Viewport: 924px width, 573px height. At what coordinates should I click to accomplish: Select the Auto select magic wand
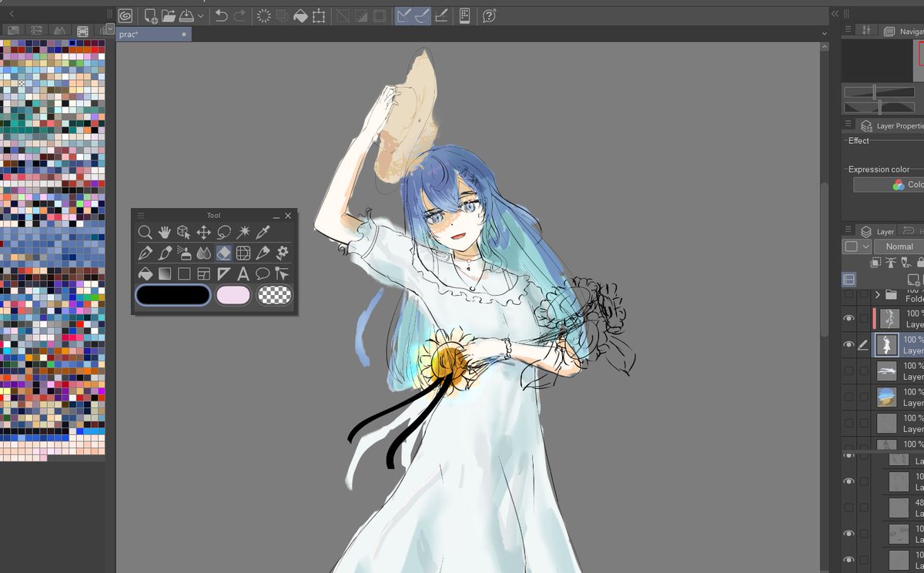pyautogui.click(x=244, y=232)
